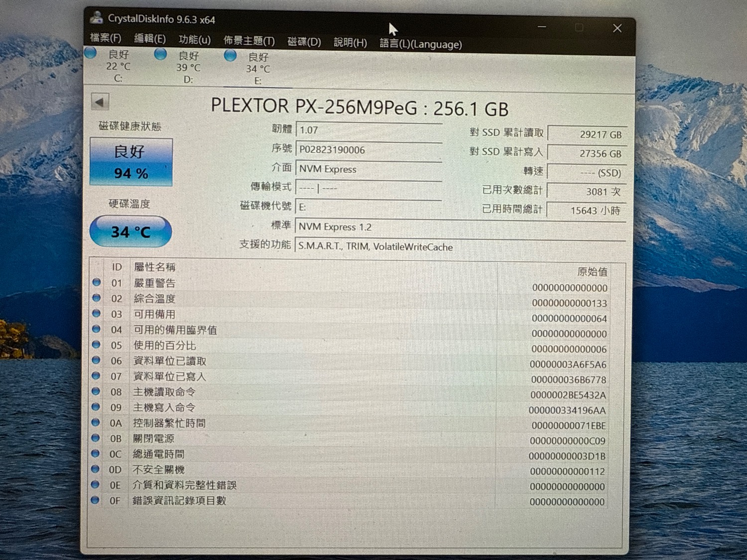Select raw value 00000000003D1B
Viewport: 747px width, 560px height.
point(567,456)
